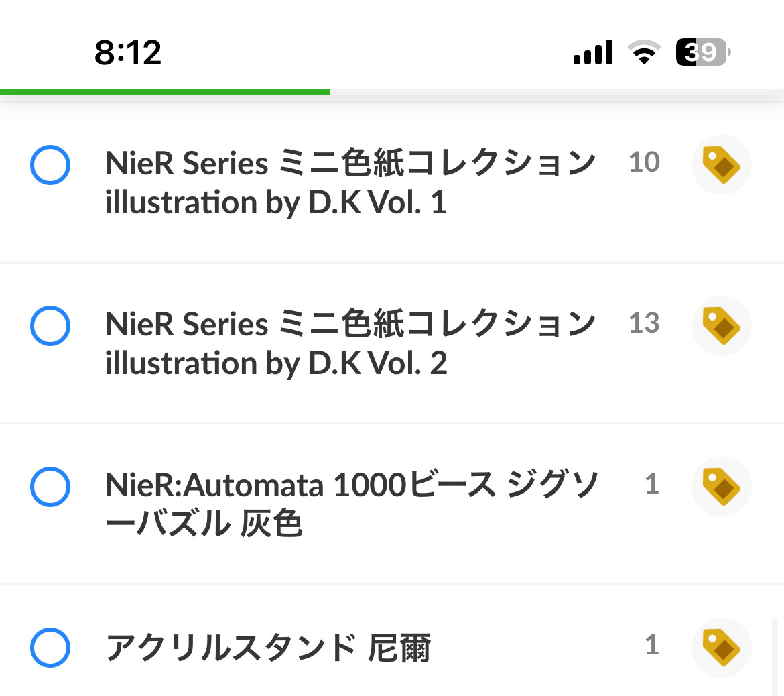The width and height of the screenshot is (784, 696).
Task: Click the green progress bar at top
Action: click(x=165, y=91)
